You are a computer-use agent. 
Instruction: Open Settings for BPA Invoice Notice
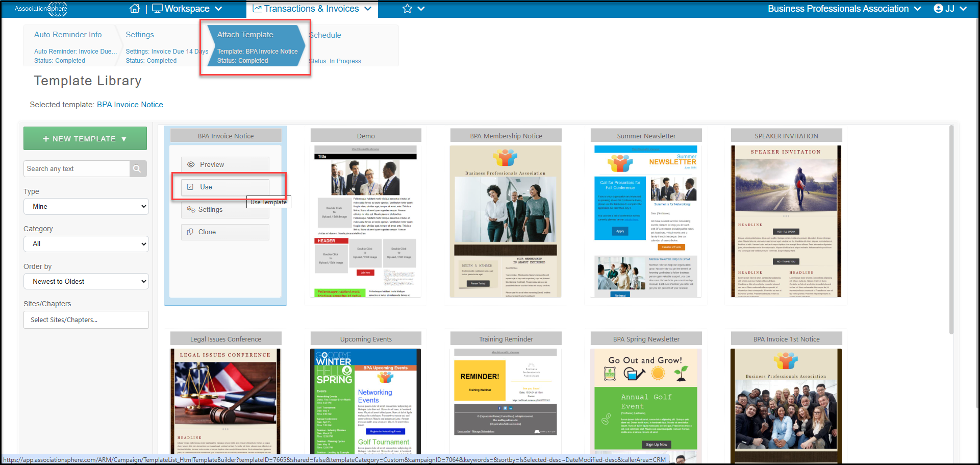pos(225,209)
